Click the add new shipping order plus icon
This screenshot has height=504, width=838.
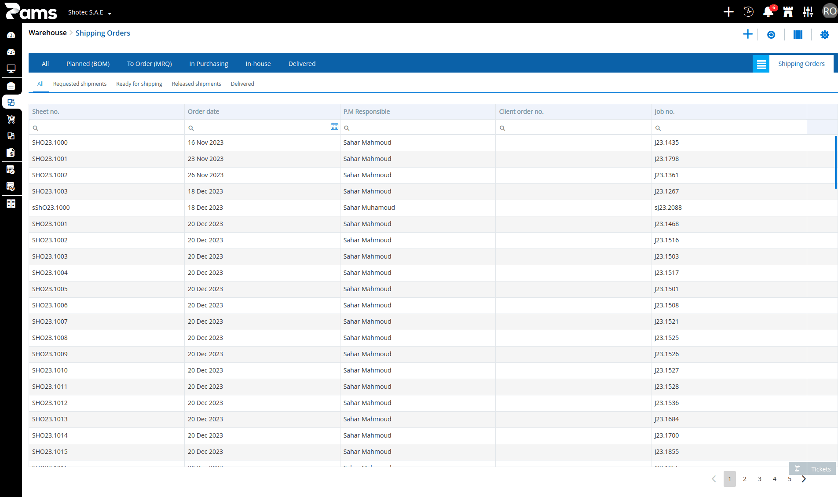[x=747, y=34]
